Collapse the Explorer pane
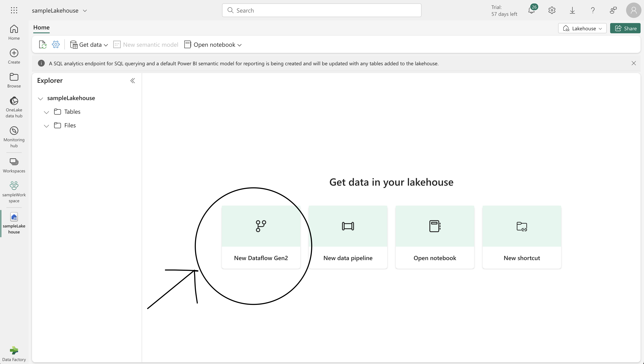This screenshot has width=644, height=364. pos(133,81)
